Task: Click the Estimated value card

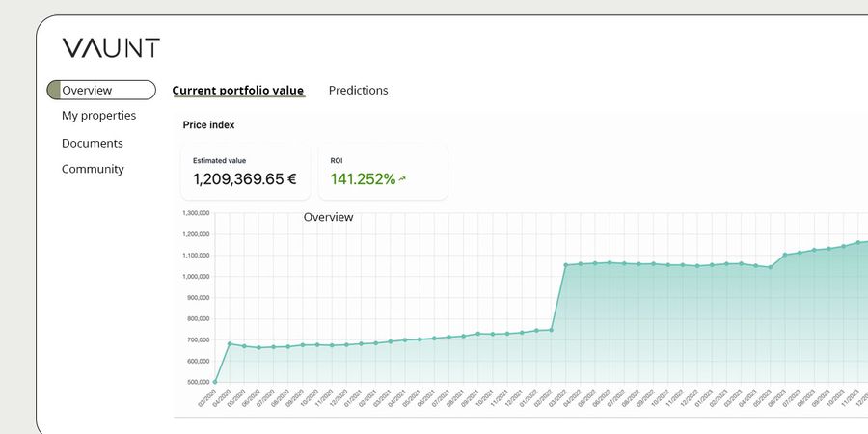Action: (245, 172)
